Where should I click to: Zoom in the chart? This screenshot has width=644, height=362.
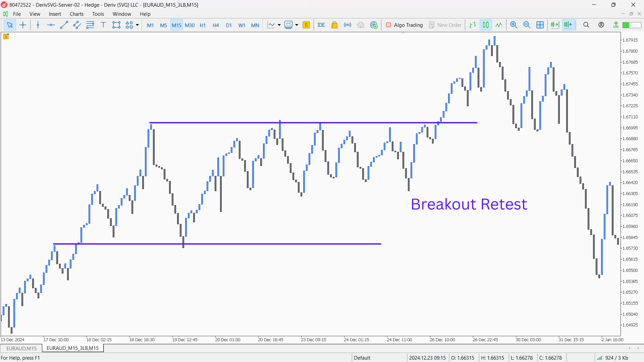[514, 25]
